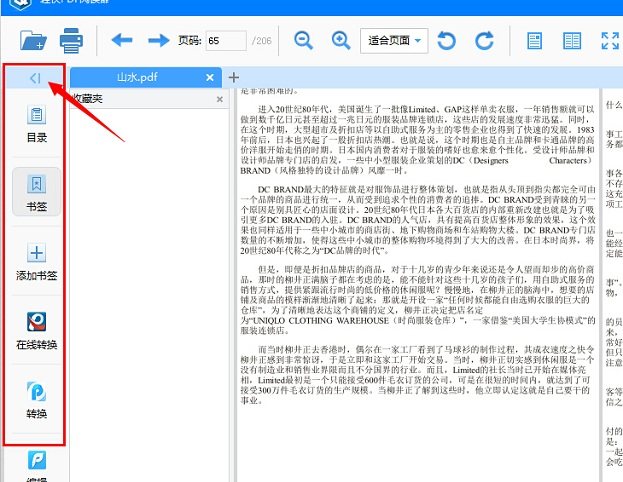Screen dimensions: 623x482
Task: Click the app logo in the title bar
Action: 20,4
